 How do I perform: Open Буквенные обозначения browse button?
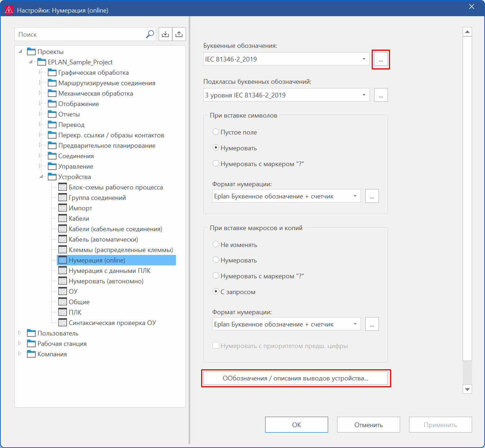381,59
